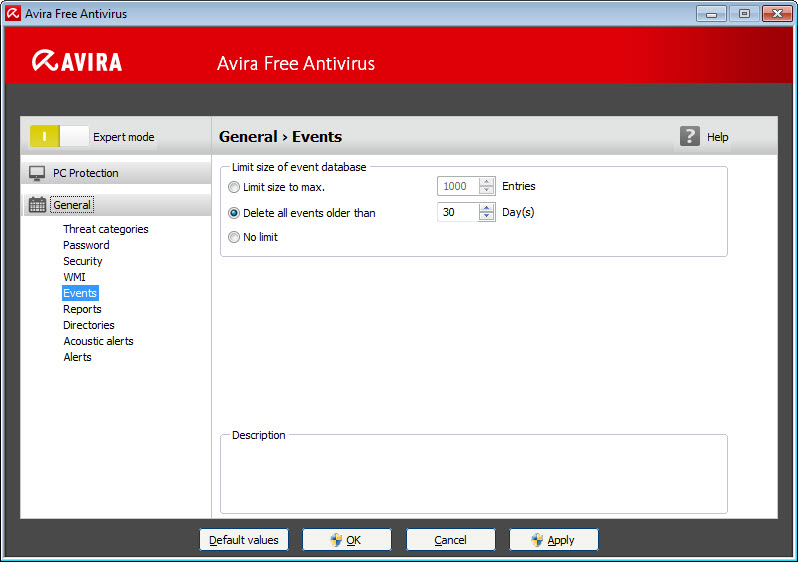Open the Reports settings page
Viewport: 798px width, 562px height.
(x=82, y=309)
